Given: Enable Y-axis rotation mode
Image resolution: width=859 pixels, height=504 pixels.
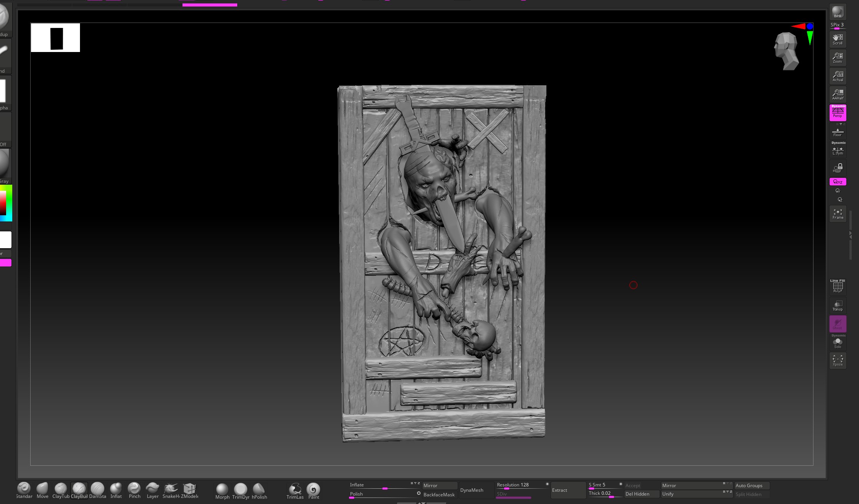Looking at the screenshot, I should click(838, 191).
